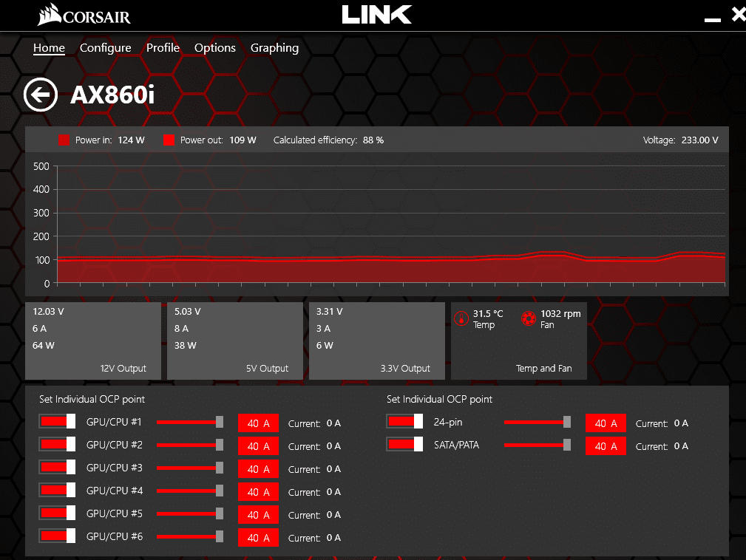Click the 40 A field for GPU/CPU #6
Image resolution: width=746 pixels, height=560 pixels.
coord(258,537)
